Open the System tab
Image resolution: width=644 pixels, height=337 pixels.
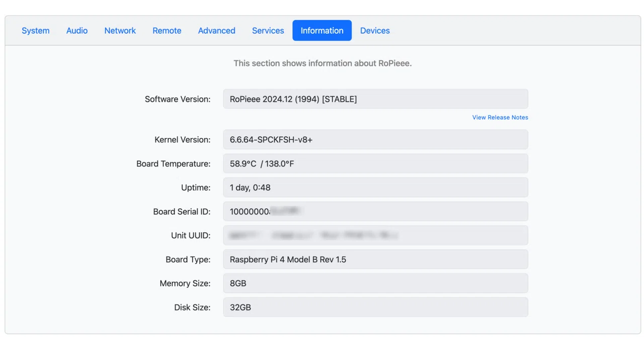point(35,31)
